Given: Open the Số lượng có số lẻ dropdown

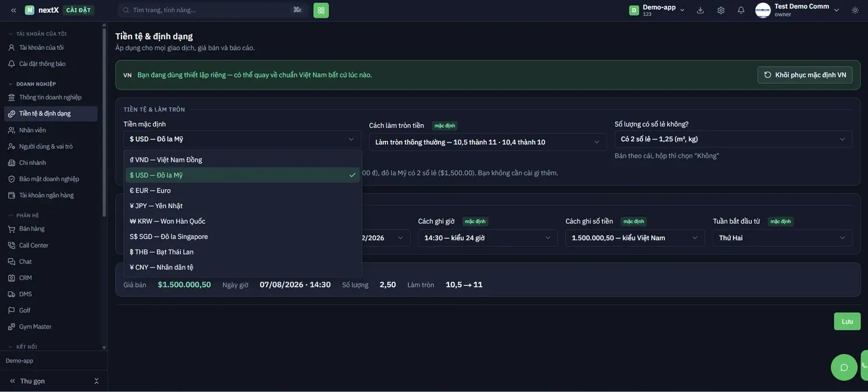Looking at the screenshot, I should pyautogui.click(x=733, y=139).
